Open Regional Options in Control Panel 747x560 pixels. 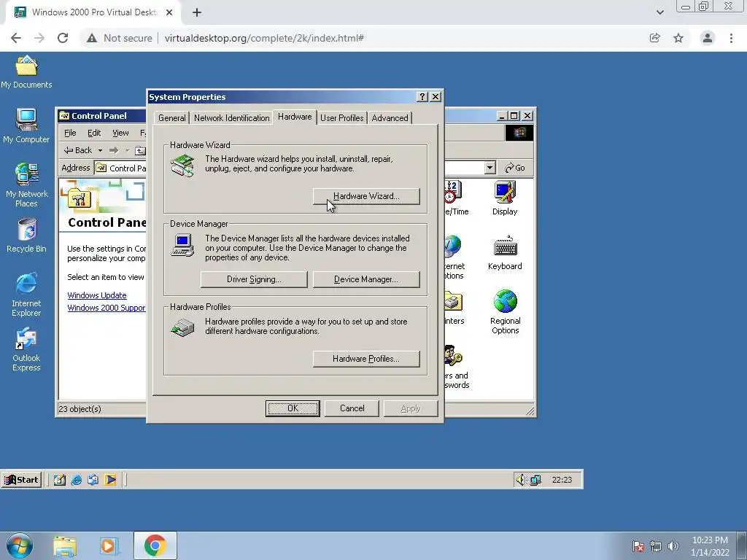pos(505,312)
